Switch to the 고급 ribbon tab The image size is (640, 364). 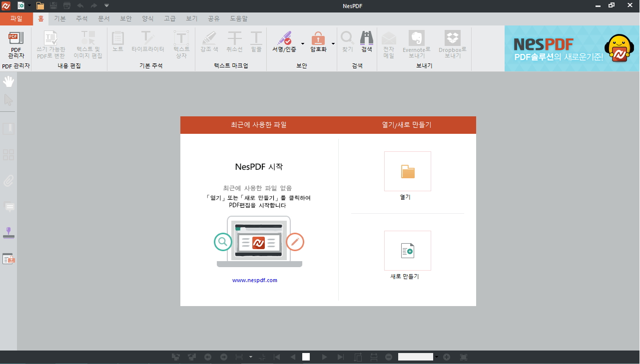169,19
